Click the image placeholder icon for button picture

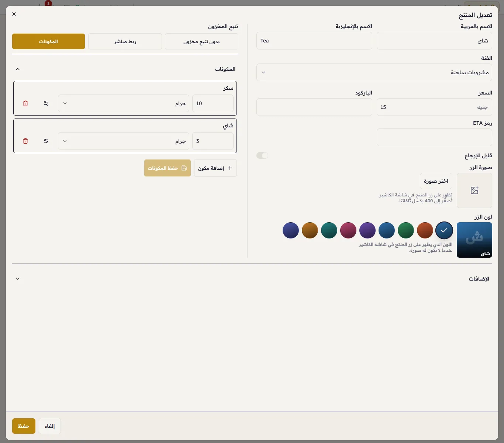[474, 190]
